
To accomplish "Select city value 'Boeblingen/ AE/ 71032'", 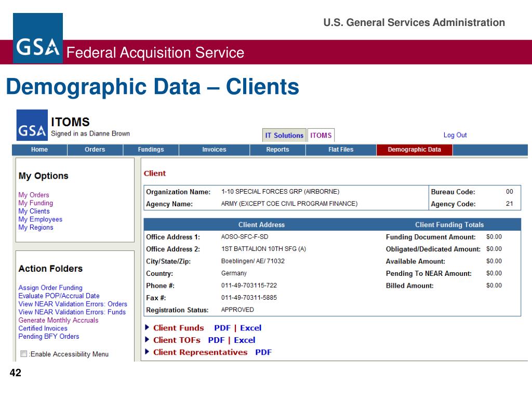I will coord(253,261).
